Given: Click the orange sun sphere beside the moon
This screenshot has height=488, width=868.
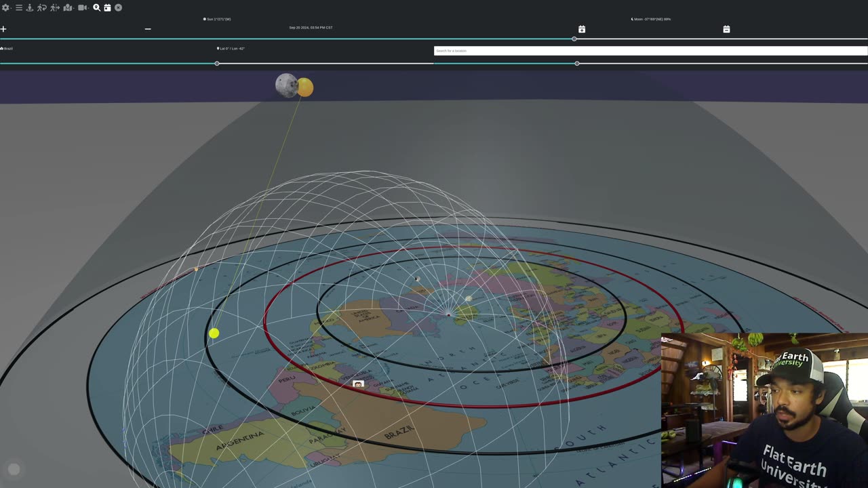Looking at the screenshot, I should pos(305,87).
